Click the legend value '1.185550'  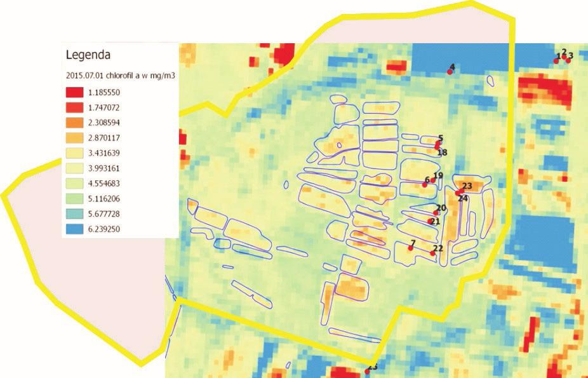pos(104,93)
